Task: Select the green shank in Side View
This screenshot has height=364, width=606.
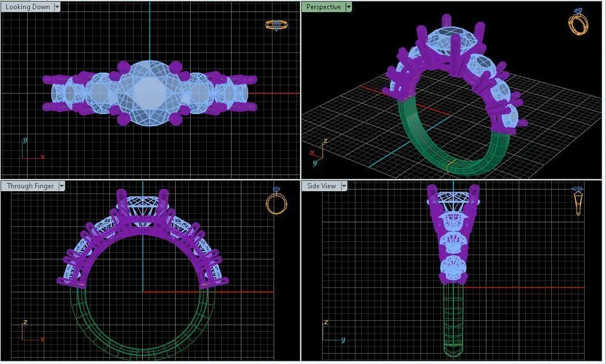Action: (x=453, y=321)
